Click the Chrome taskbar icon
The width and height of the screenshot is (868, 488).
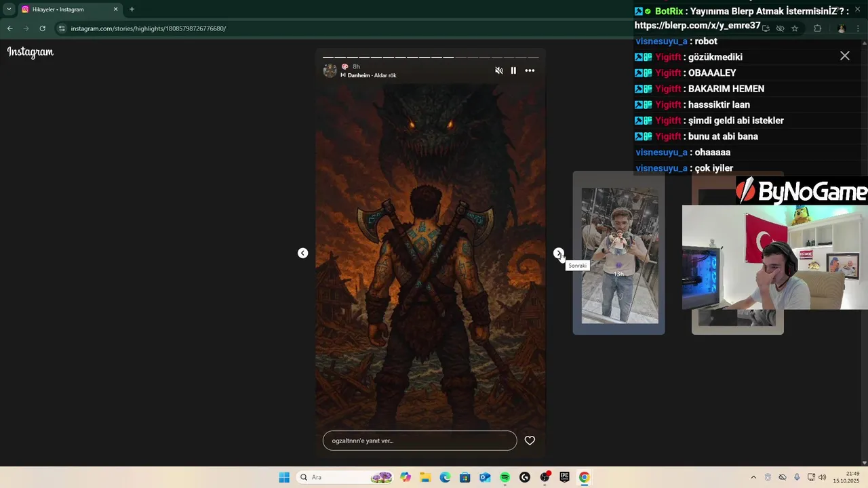tap(584, 477)
